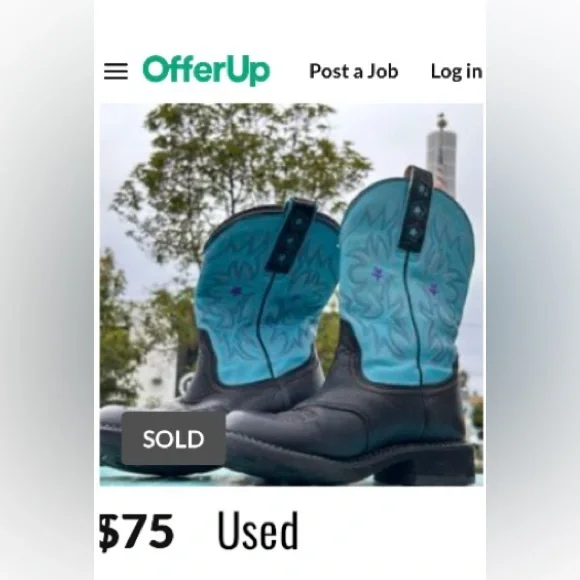This screenshot has height=580, width=580.
Task: Open the hamburger navigation menu
Action: pyautogui.click(x=116, y=71)
